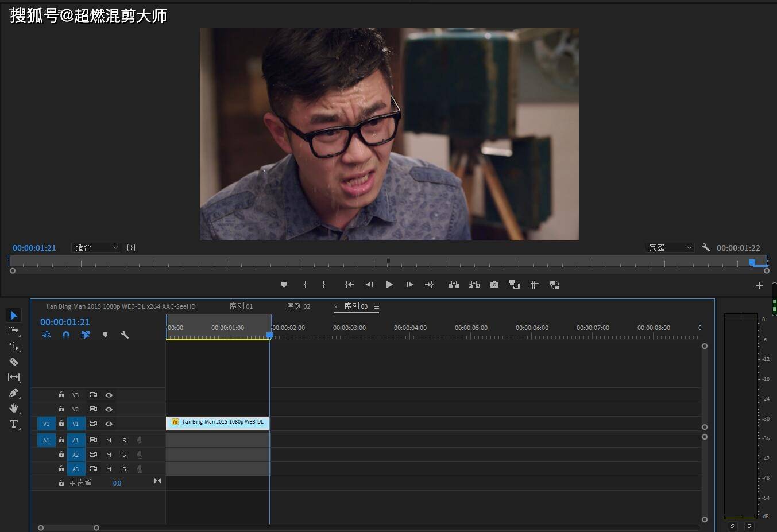Click the Lift button

click(x=454, y=285)
